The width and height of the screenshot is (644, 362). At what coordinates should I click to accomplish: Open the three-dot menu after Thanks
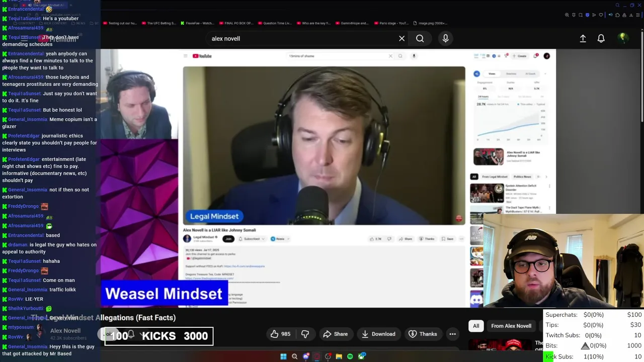click(x=452, y=334)
